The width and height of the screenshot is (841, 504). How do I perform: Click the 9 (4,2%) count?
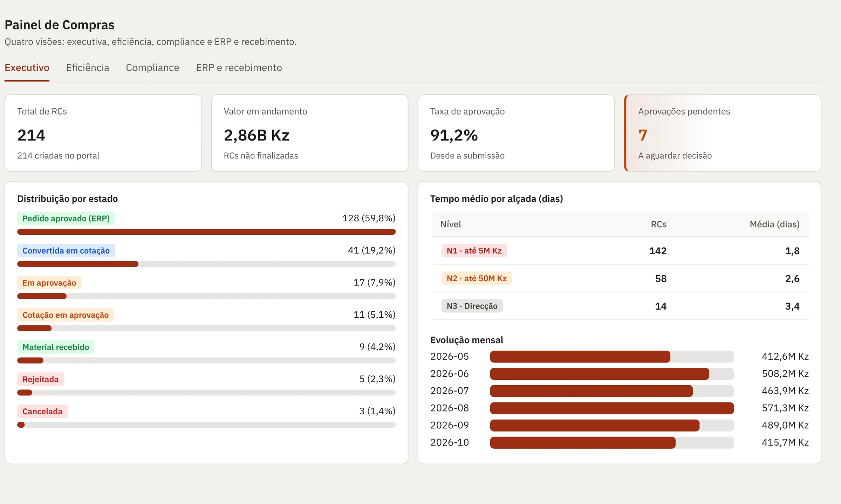(x=377, y=347)
